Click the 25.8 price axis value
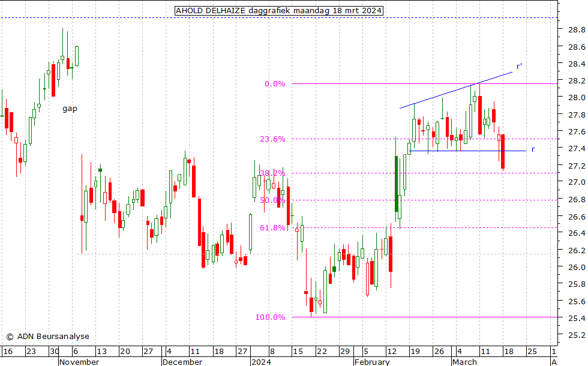The width and height of the screenshot is (588, 366). coord(577,284)
